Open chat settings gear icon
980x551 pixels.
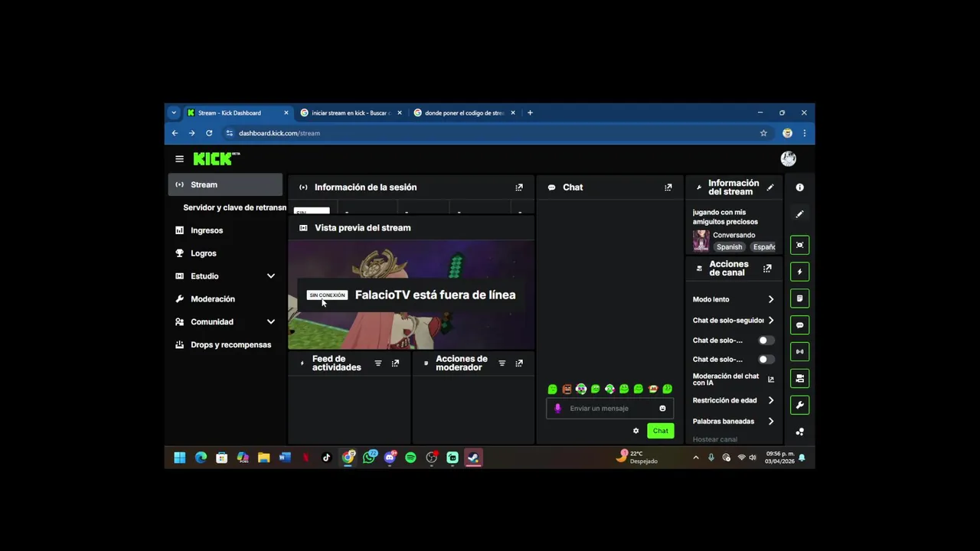click(635, 431)
